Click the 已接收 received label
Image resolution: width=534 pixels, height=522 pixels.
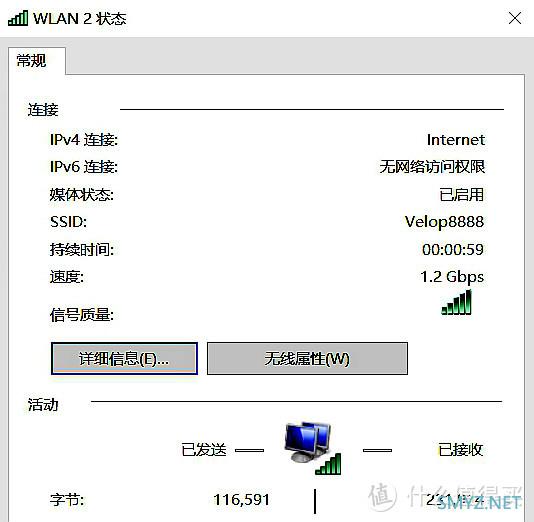tap(460, 450)
